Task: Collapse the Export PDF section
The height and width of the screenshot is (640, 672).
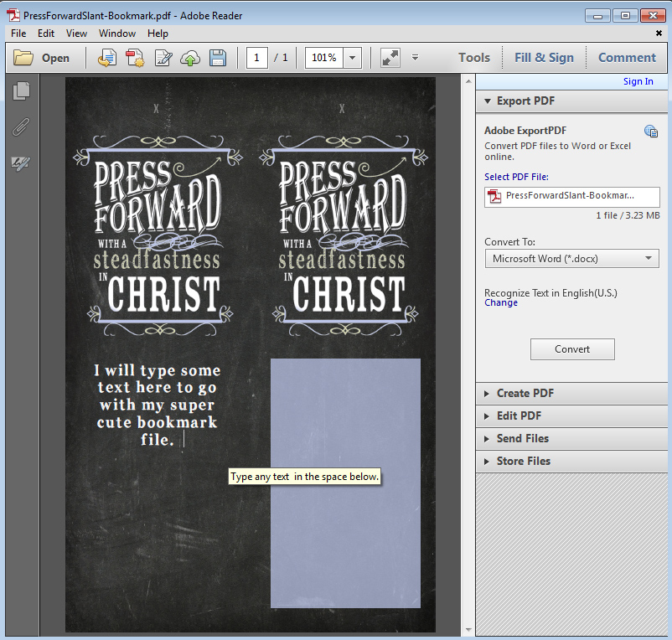Action: point(525,101)
